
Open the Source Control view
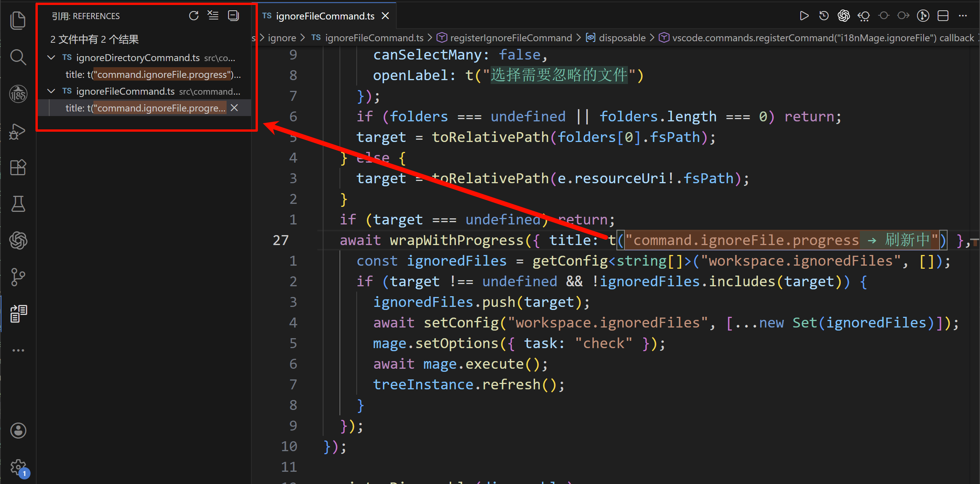[x=18, y=277]
